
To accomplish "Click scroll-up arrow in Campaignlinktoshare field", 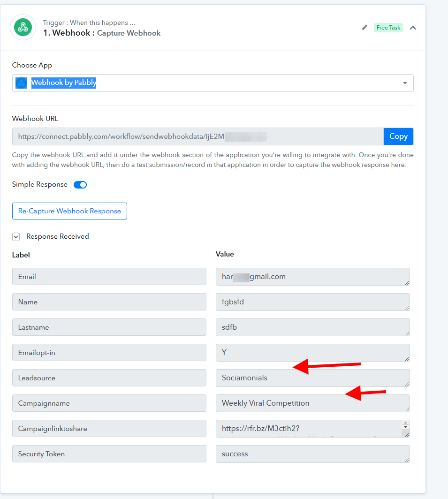I will click(x=405, y=423).
